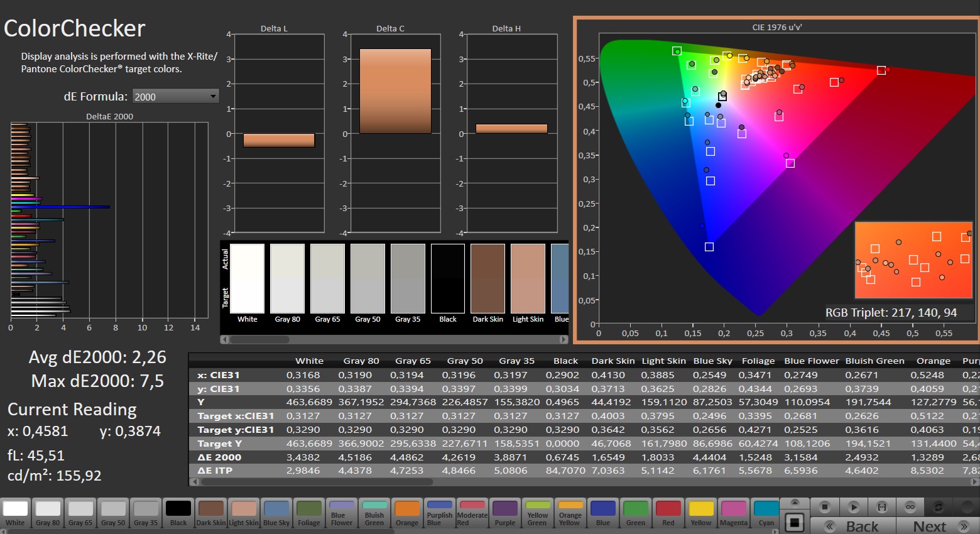Click the up-arrow expand button above pattern icon

click(x=795, y=503)
